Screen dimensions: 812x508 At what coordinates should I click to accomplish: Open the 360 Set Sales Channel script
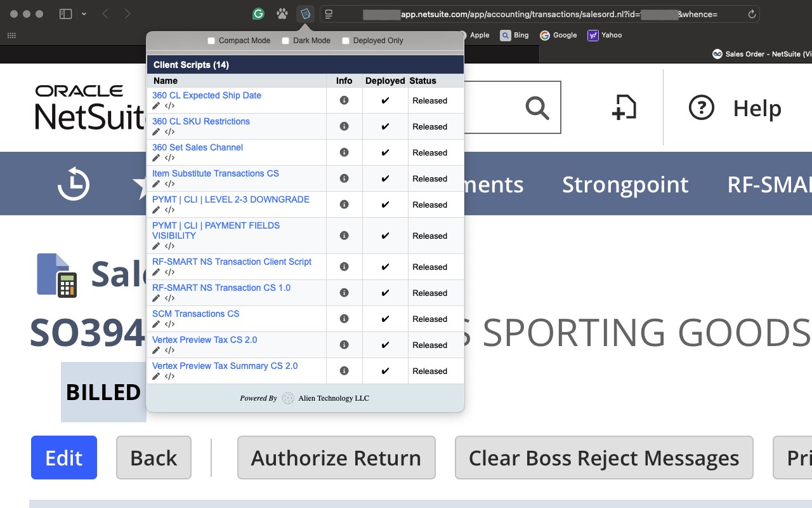197,147
